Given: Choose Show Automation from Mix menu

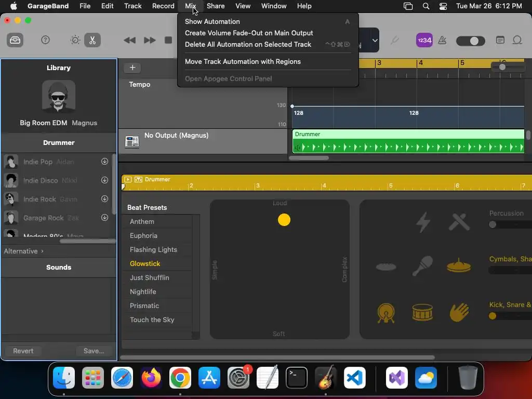Looking at the screenshot, I should [x=268, y=21].
